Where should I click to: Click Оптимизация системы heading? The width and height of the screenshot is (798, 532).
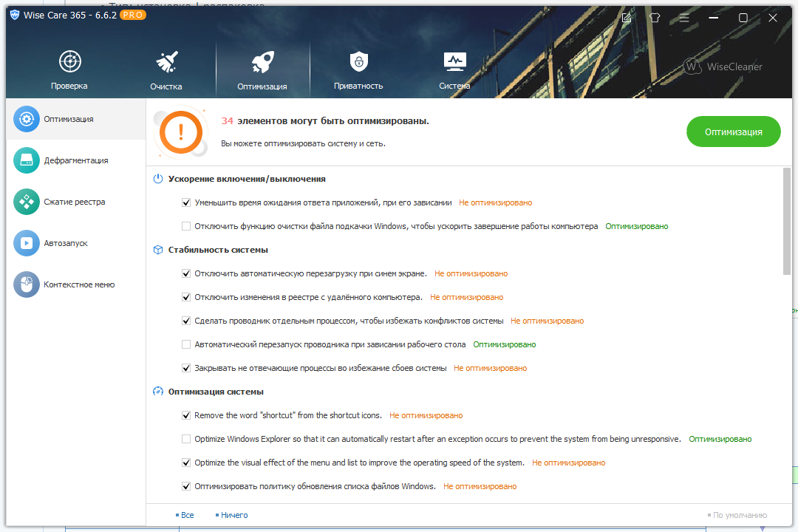216,392
